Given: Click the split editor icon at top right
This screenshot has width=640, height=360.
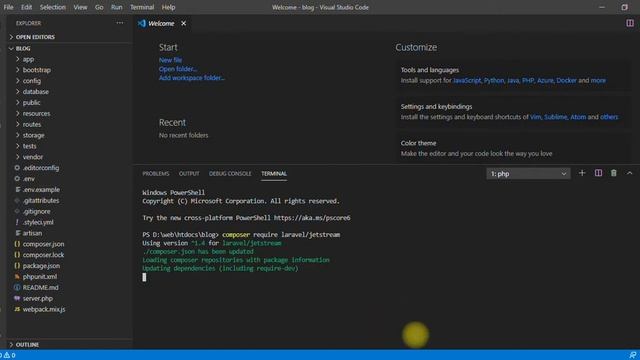Looking at the screenshot, I should (630, 23).
